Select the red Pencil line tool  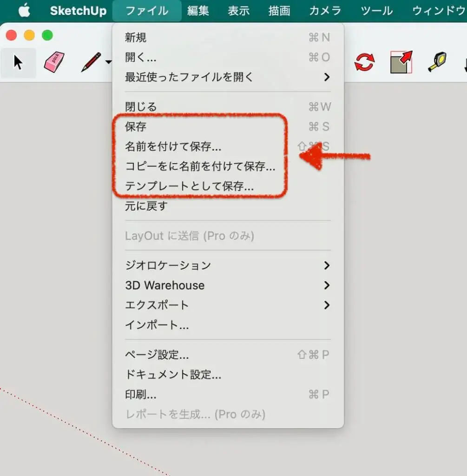(91, 62)
